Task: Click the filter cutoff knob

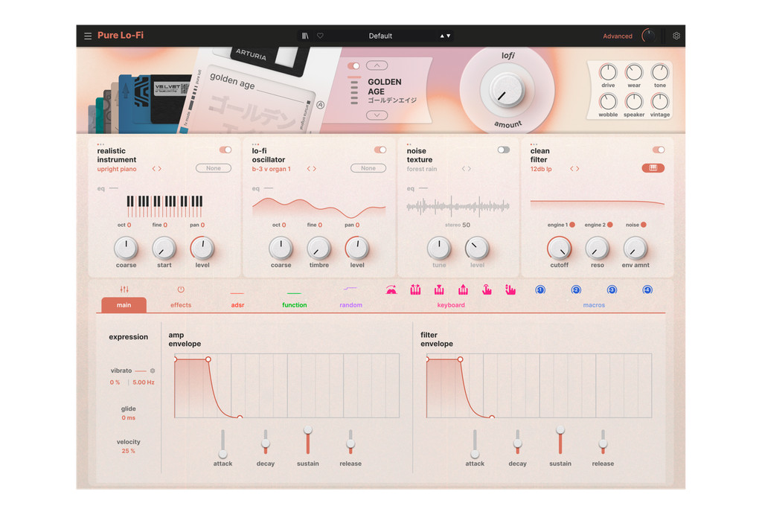Action: click(x=560, y=249)
